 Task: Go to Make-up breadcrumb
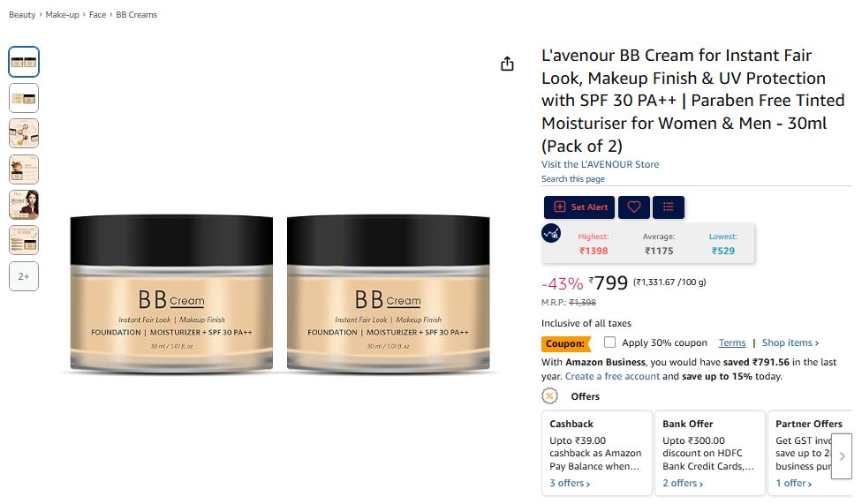click(x=62, y=15)
